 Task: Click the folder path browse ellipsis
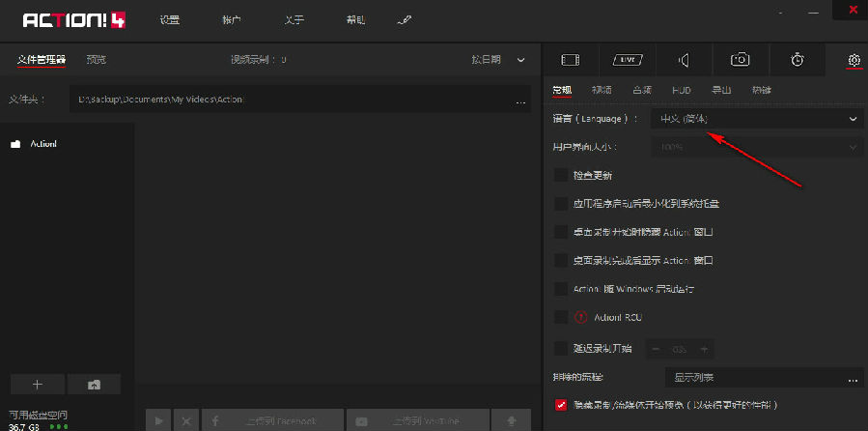tap(520, 101)
